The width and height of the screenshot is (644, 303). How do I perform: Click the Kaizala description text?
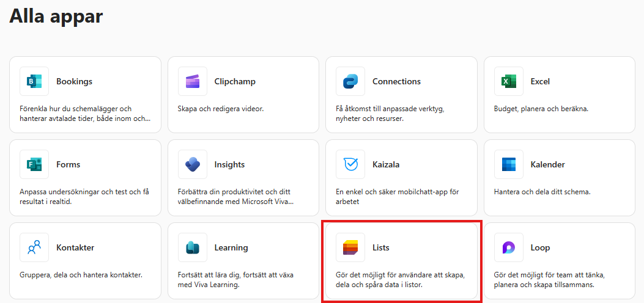point(398,197)
